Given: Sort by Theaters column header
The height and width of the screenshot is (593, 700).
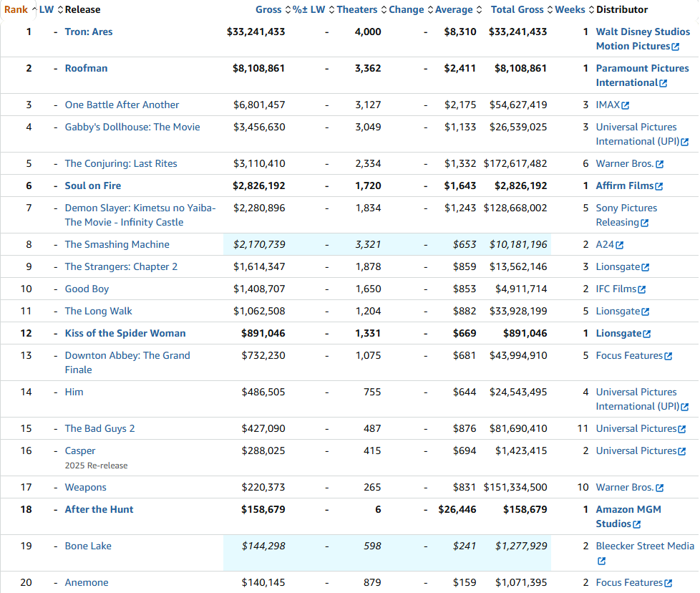Looking at the screenshot, I should click(356, 10).
